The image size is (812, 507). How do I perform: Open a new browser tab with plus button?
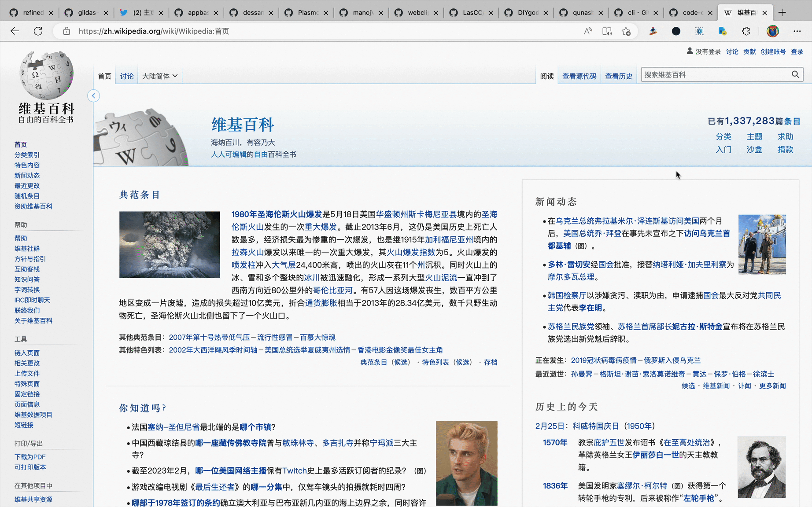[782, 12]
